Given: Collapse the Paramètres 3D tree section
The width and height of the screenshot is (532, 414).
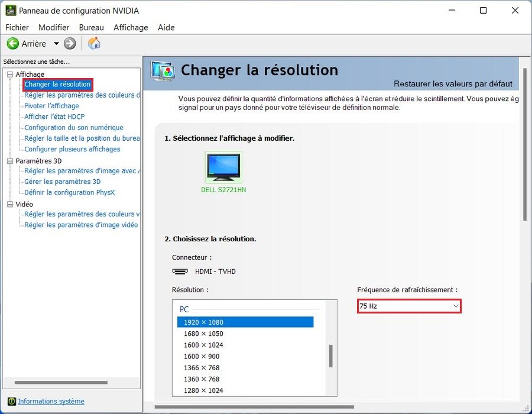Looking at the screenshot, I should (x=10, y=161).
